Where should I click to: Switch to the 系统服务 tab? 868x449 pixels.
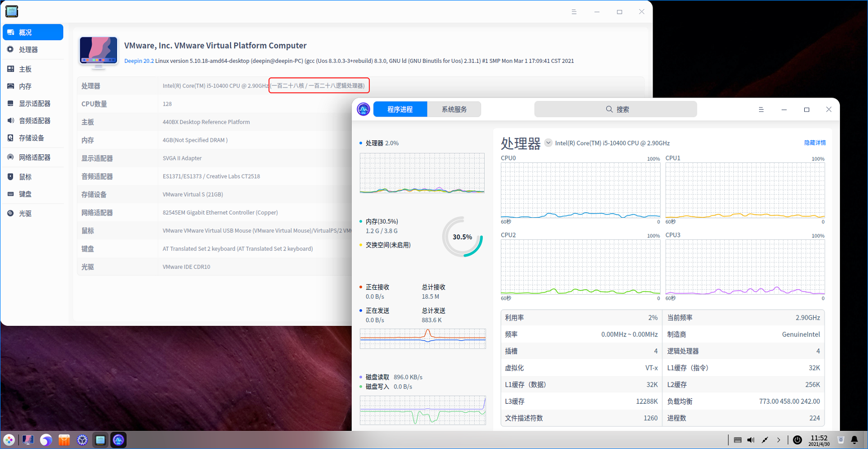(x=454, y=109)
